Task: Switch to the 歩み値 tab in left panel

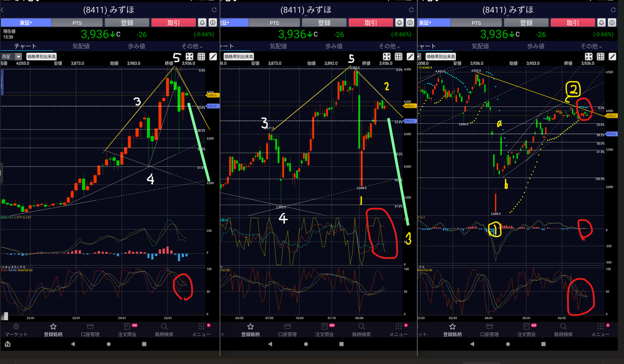Action: point(136,46)
